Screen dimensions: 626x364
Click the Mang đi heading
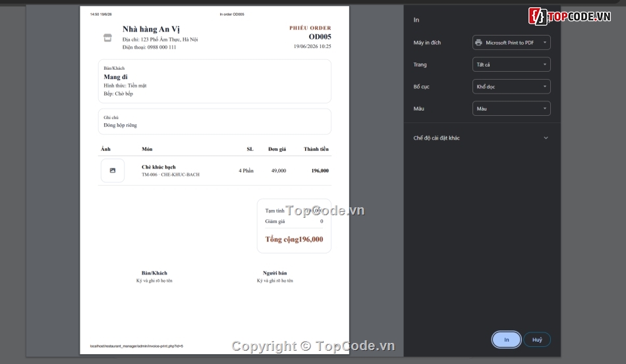(116, 77)
